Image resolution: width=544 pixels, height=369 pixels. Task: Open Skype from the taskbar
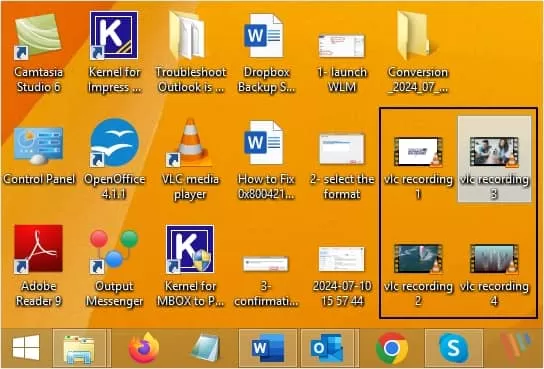(453, 348)
